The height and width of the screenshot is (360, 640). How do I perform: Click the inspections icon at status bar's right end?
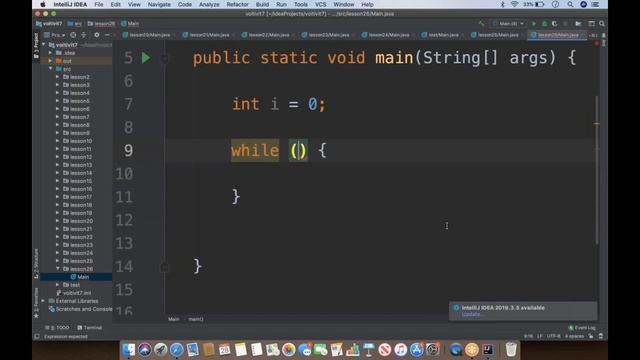[601, 336]
